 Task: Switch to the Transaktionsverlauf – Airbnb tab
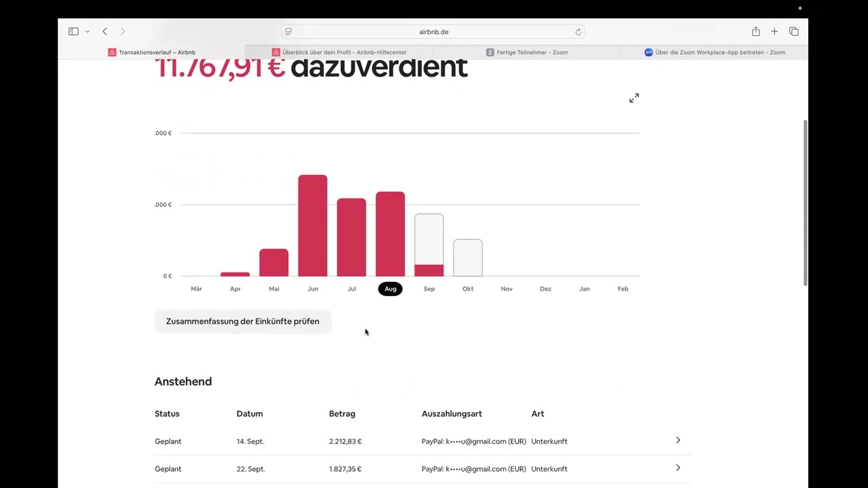click(151, 52)
